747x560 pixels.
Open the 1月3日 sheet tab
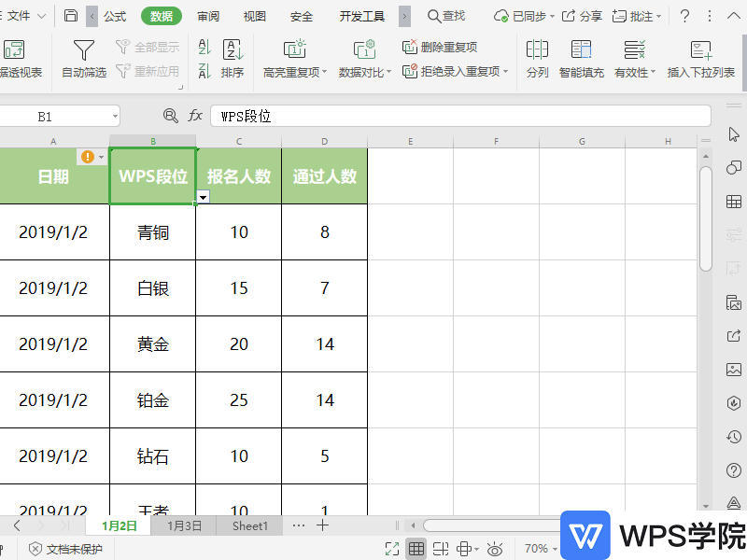[183, 525]
